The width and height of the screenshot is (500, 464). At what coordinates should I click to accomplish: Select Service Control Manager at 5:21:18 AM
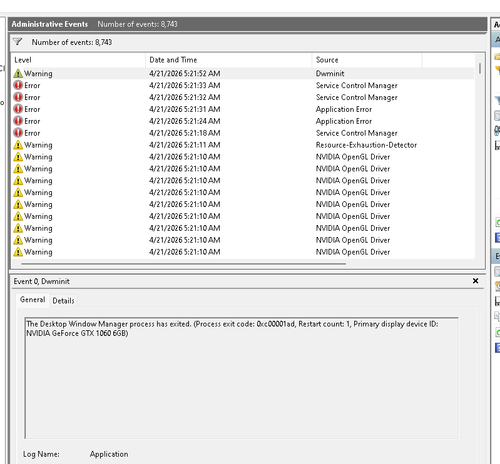(x=357, y=133)
